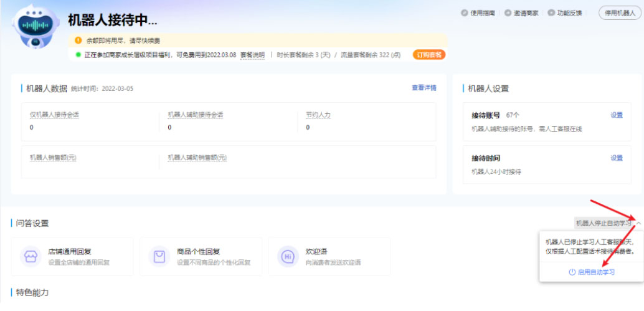Click 流量套餐剩余 322 (点) text
The height and width of the screenshot is (311, 644).
[x=371, y=55]
